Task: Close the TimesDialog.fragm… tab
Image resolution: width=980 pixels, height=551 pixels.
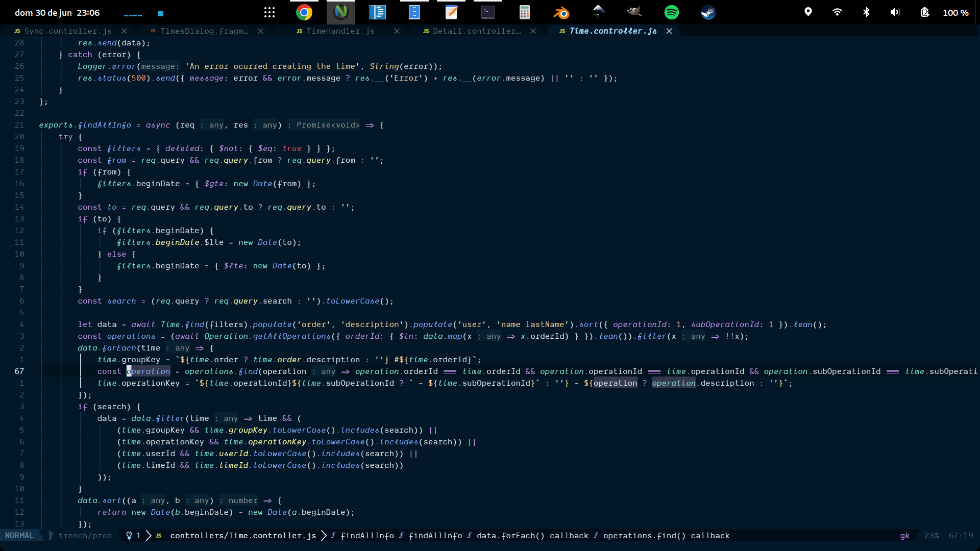Action: [260, 31]
